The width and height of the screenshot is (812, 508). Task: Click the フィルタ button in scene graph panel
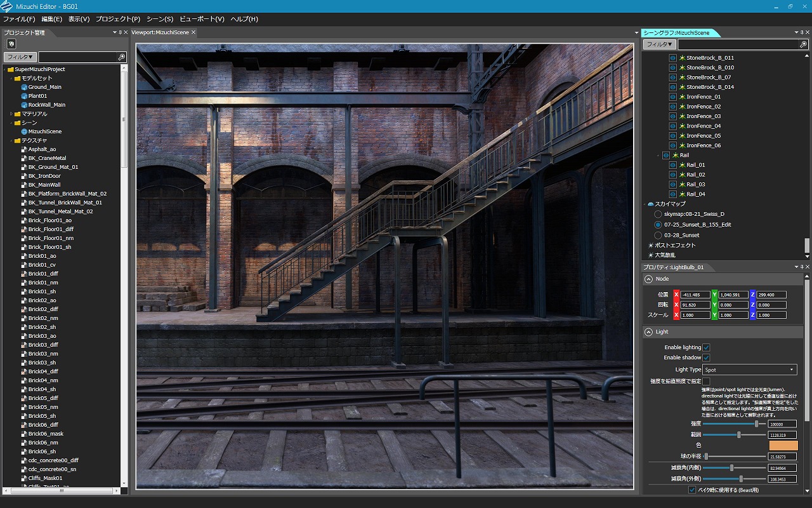coord(659,44)
